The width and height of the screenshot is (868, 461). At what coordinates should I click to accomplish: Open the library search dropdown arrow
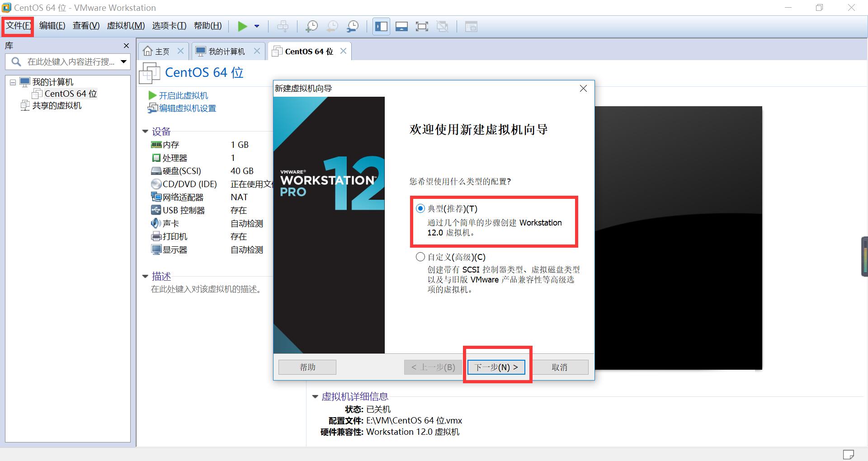123,62
